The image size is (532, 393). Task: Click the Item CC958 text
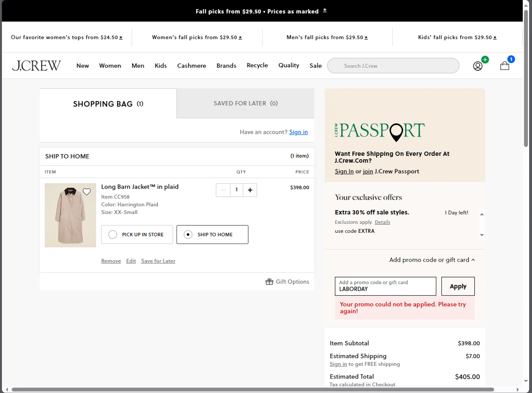(x=115, y=197)
